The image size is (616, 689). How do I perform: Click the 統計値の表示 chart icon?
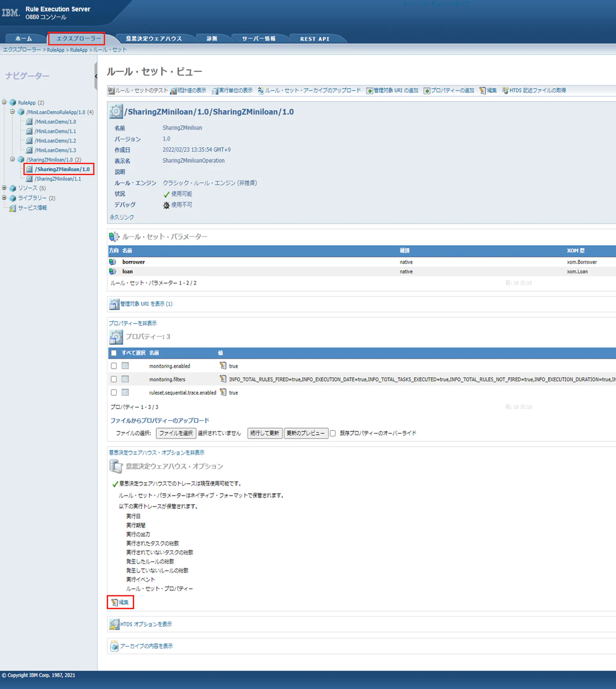coord(173,90)
